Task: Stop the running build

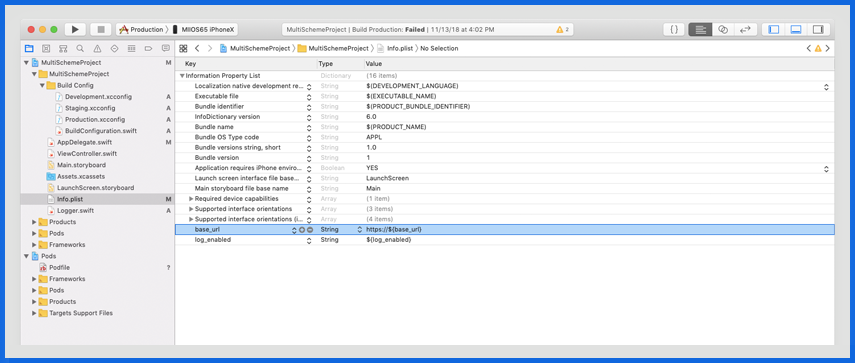Action: (x=100, y=29)
